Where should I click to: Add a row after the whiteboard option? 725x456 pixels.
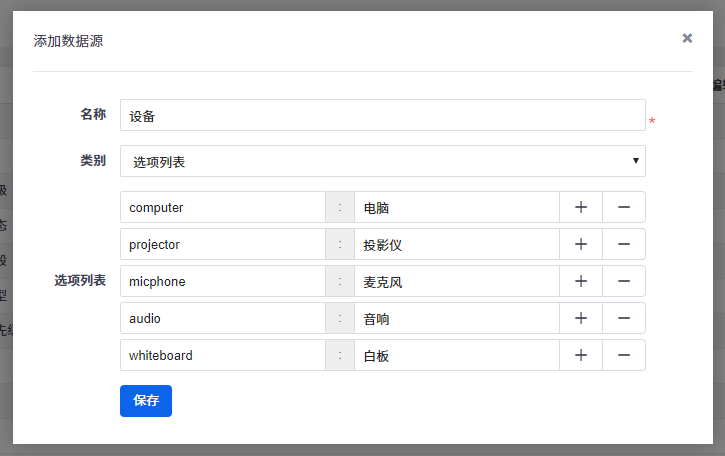(x=581, y=355)
